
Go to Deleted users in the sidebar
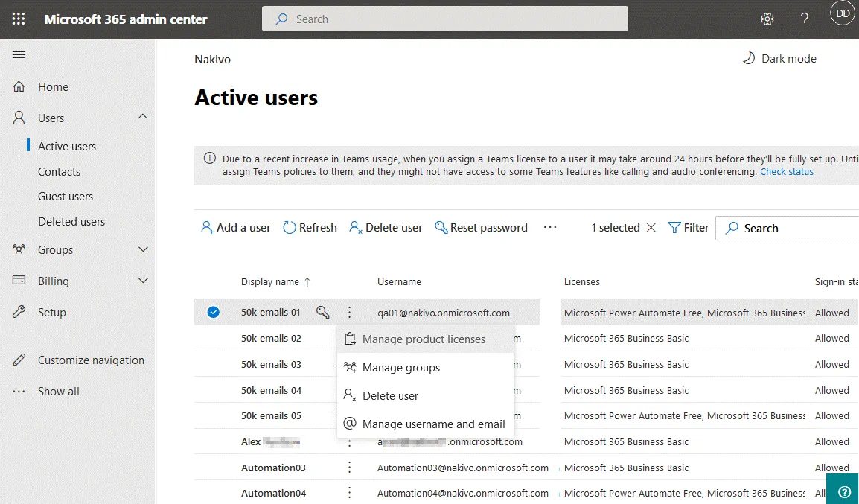(x=71, y=221)
